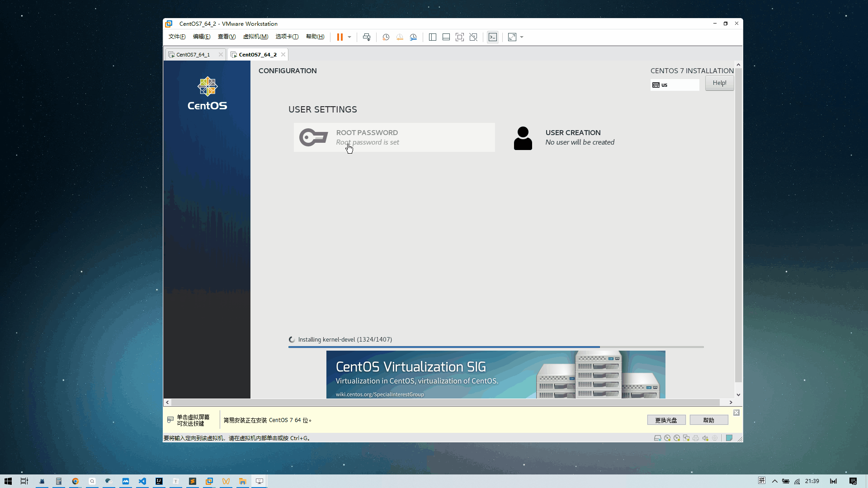Click the greyed-out round device icon in status bar
This screenshot has width=868, height=488.
715,438
